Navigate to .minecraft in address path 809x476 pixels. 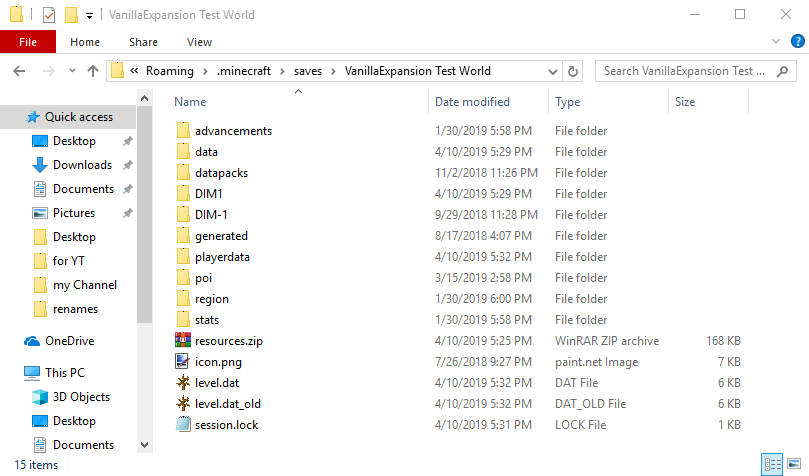coord(244,71)
